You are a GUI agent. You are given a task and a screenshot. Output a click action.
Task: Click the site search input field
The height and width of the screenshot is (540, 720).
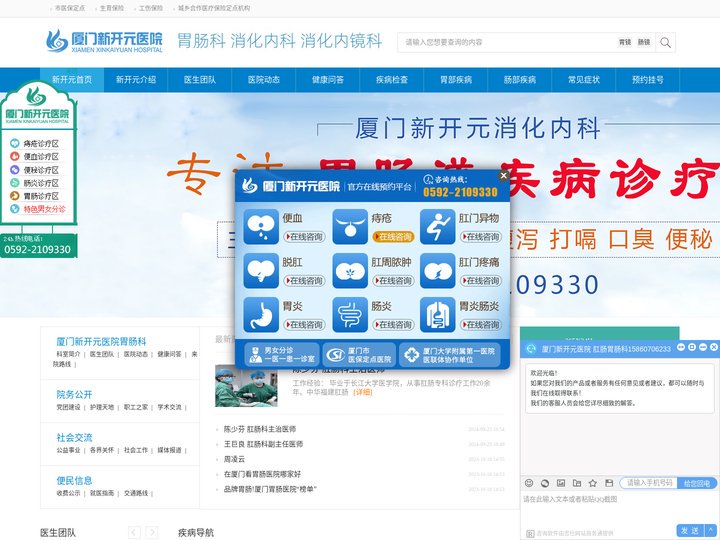pyautogui.click(x=506, y=43)
